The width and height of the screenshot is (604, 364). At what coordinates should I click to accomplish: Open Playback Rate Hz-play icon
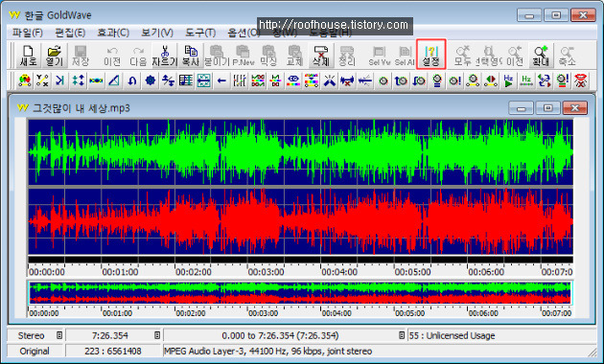508,80
